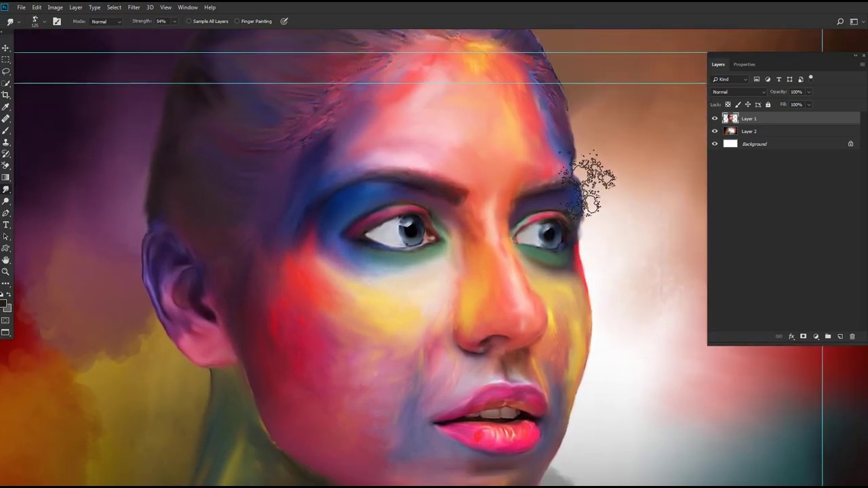
Task: Select the Custom Shape tool
Action: [5, 248]
